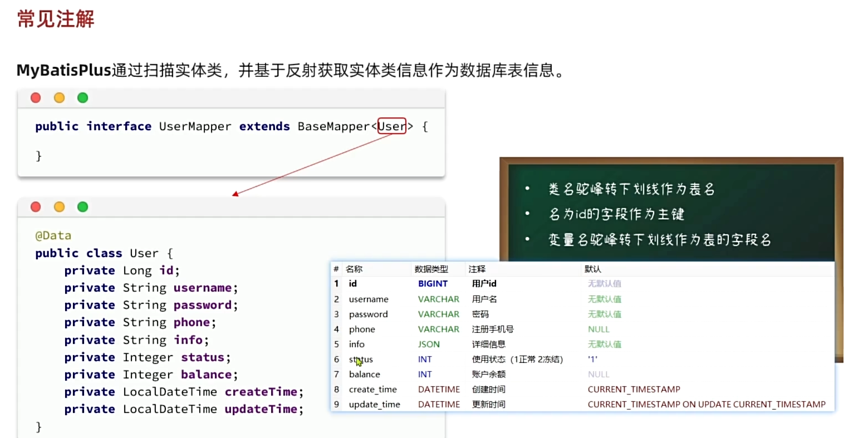The image size is (868, 438).
Task: Click 'UserMapper' in interface declaration
Action: click(195, 126)
